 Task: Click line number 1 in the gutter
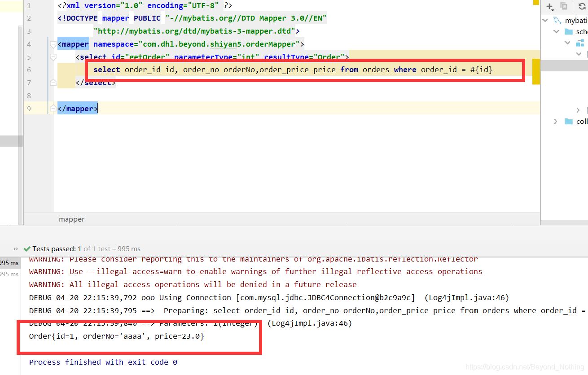[x=29, y=6]
